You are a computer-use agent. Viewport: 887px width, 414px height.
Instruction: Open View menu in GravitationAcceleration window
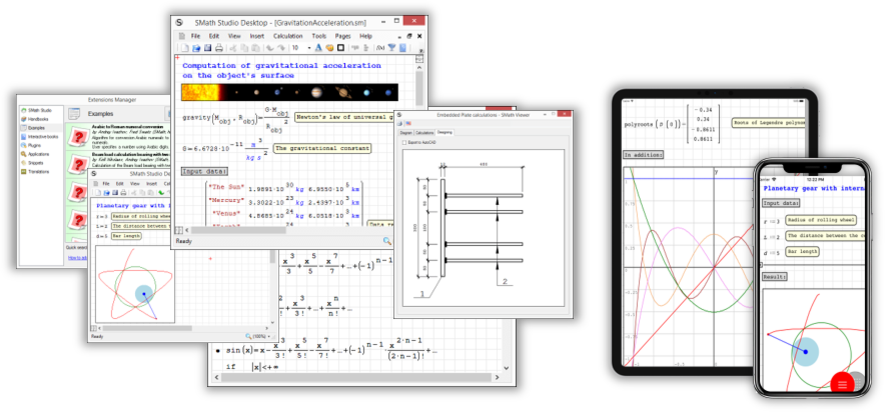point(234,36)
